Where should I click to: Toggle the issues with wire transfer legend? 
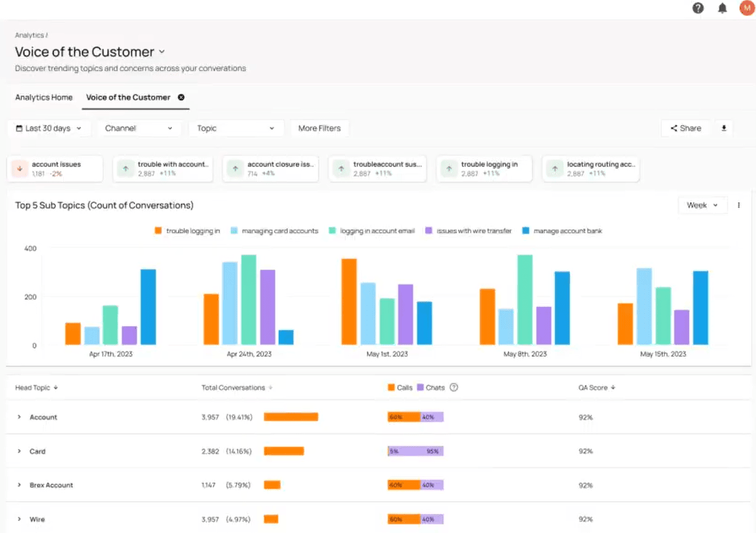point(468,231)
